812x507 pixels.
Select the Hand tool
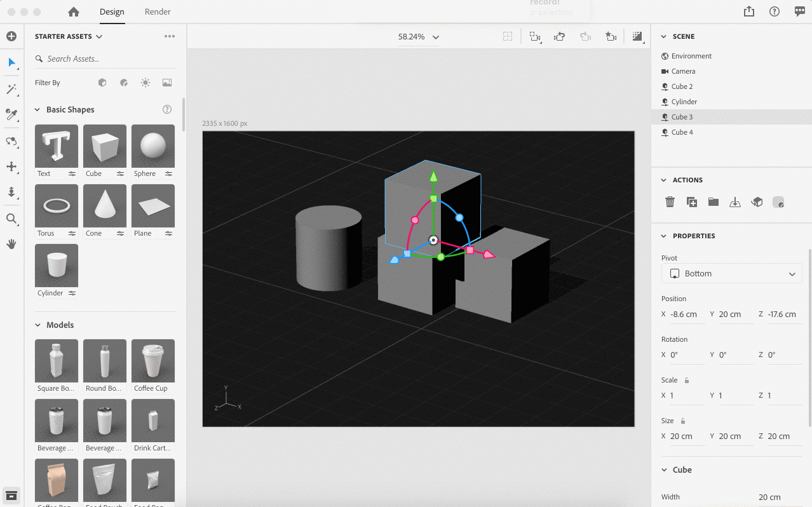(11, 244)
